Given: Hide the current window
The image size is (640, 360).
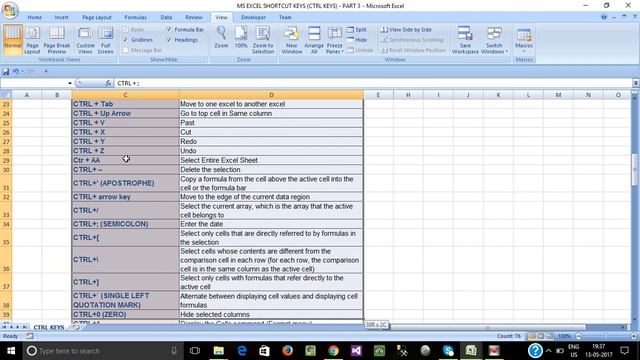Looking at the screenshot, I should [x=357, y=40].
